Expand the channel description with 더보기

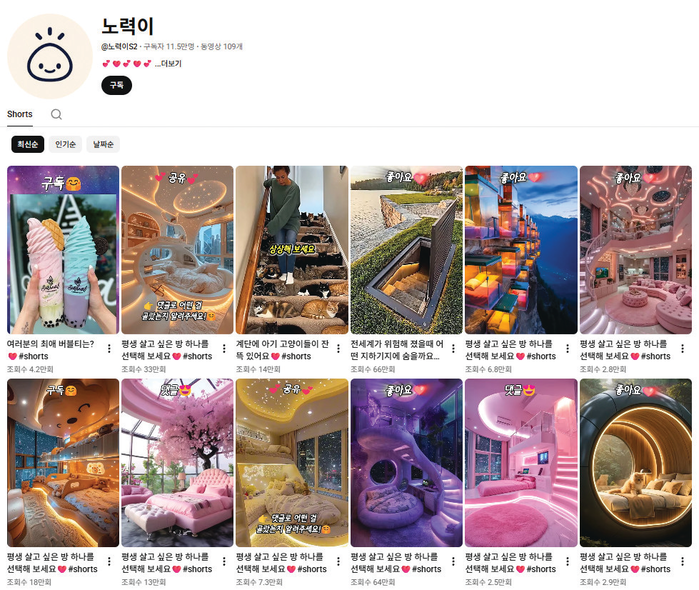pyautogui.click(x=169, y=64)
